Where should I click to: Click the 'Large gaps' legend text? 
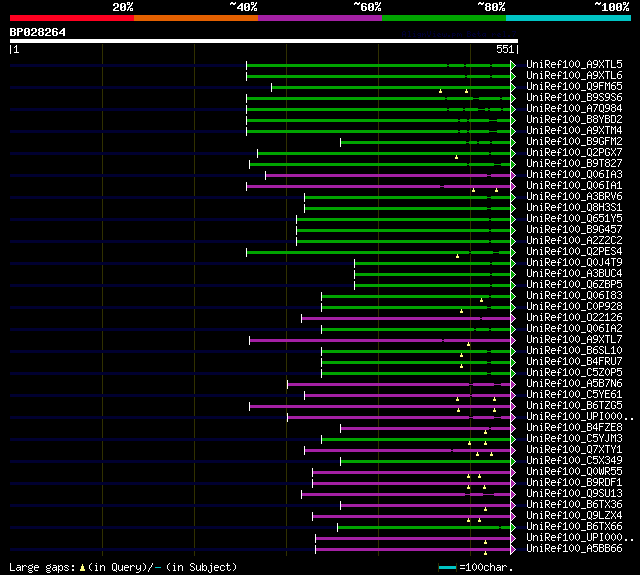(42, 567)
